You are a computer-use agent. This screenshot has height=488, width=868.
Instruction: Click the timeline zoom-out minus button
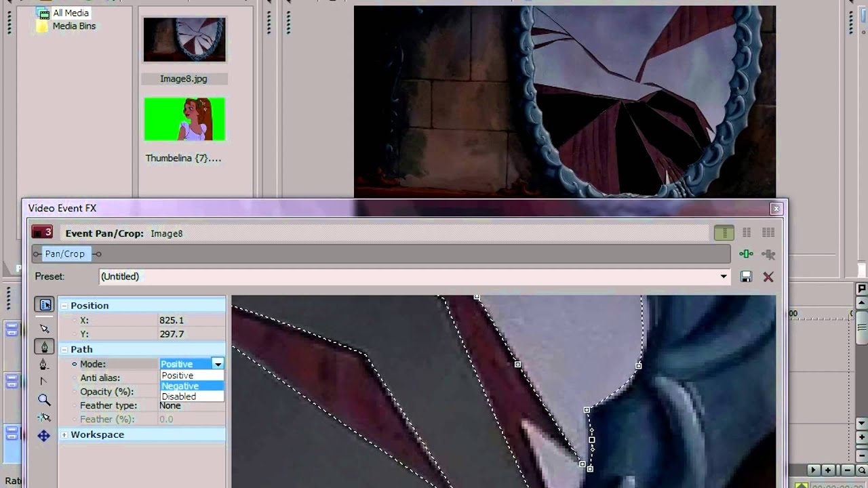pos(848,470)
